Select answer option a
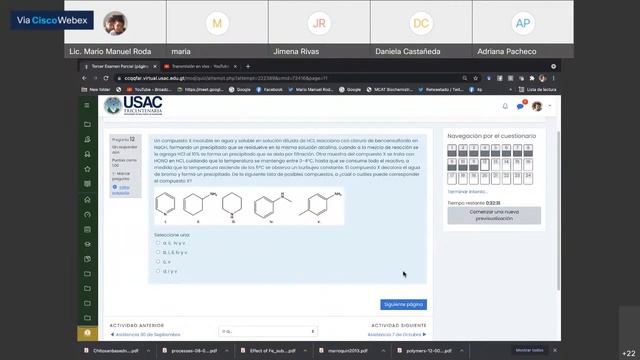640x360 pixels. 158,243
